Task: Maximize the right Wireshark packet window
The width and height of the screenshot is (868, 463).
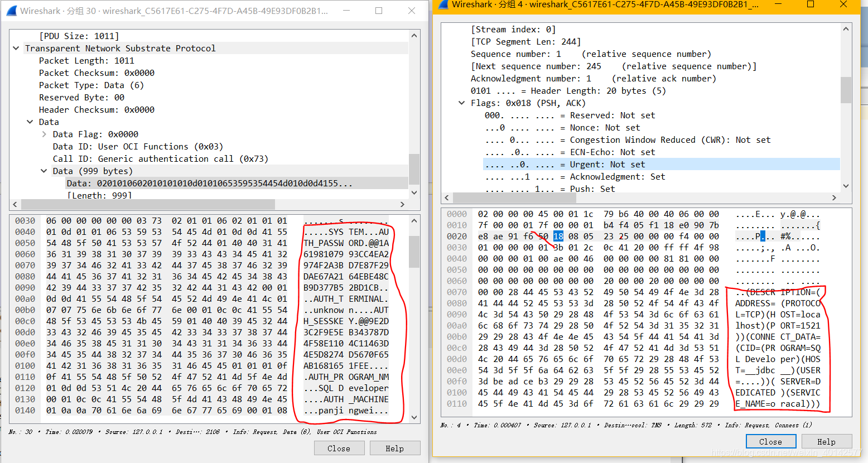Action: pos(811,4)
